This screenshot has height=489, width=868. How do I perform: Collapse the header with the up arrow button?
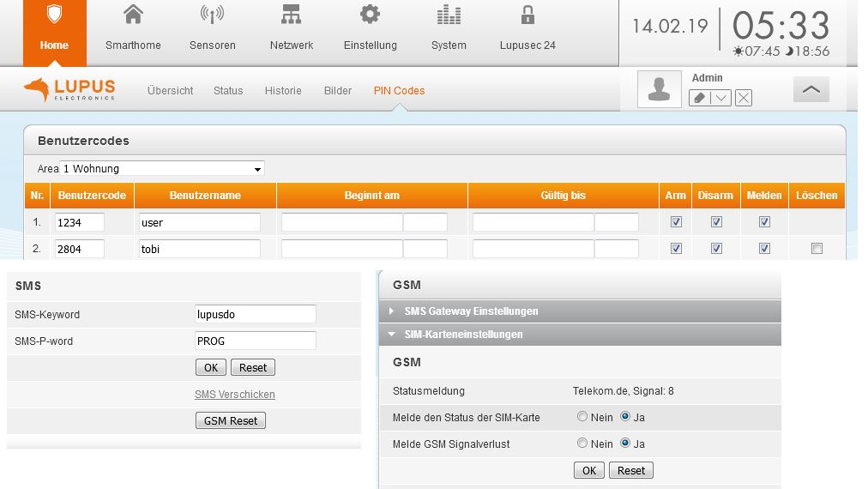811,89
